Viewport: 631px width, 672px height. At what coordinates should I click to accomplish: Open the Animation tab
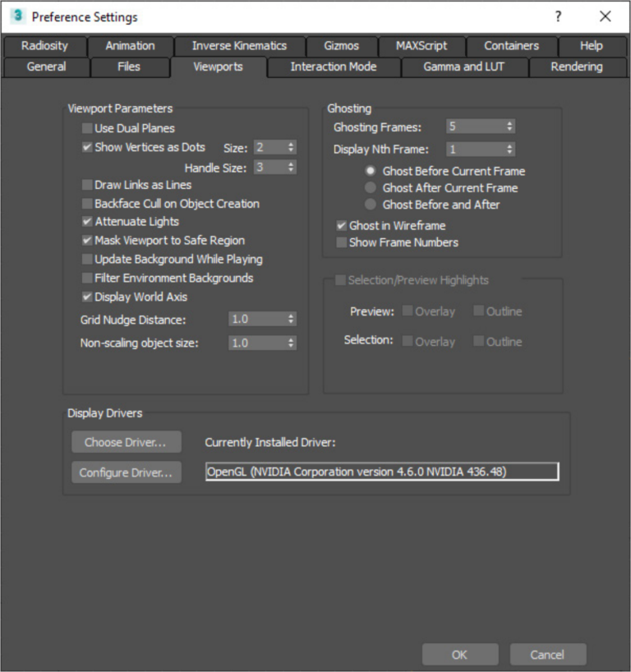tap(131, 46)
